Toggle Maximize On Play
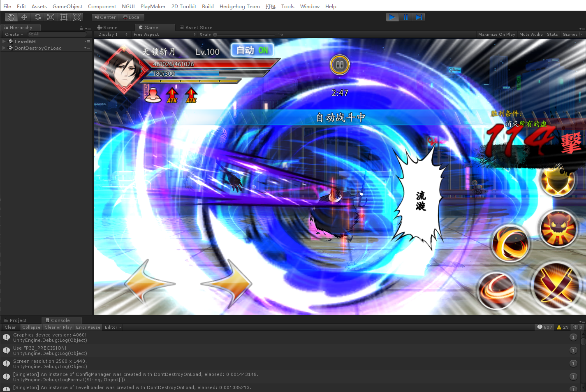 coord(496,35)
